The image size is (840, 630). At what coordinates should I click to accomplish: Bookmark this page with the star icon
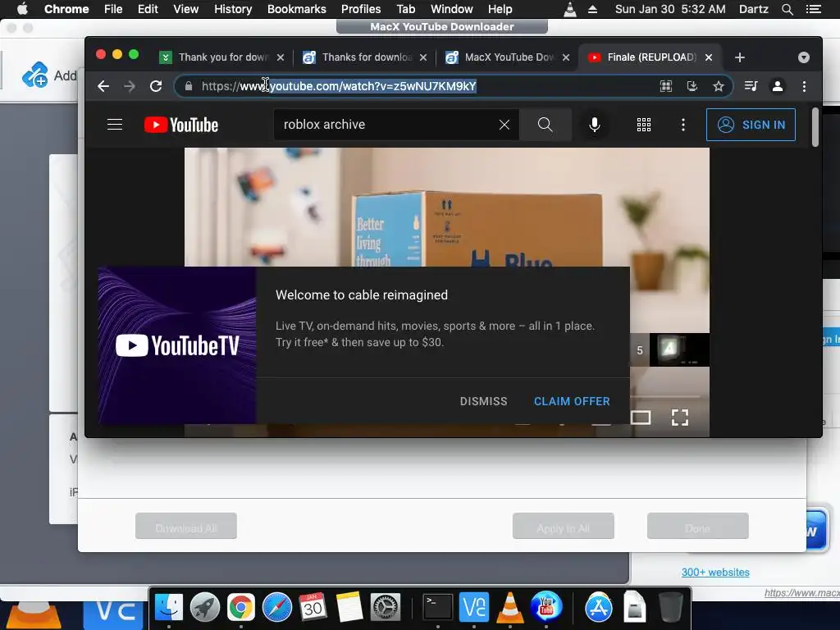click(719, 86)
